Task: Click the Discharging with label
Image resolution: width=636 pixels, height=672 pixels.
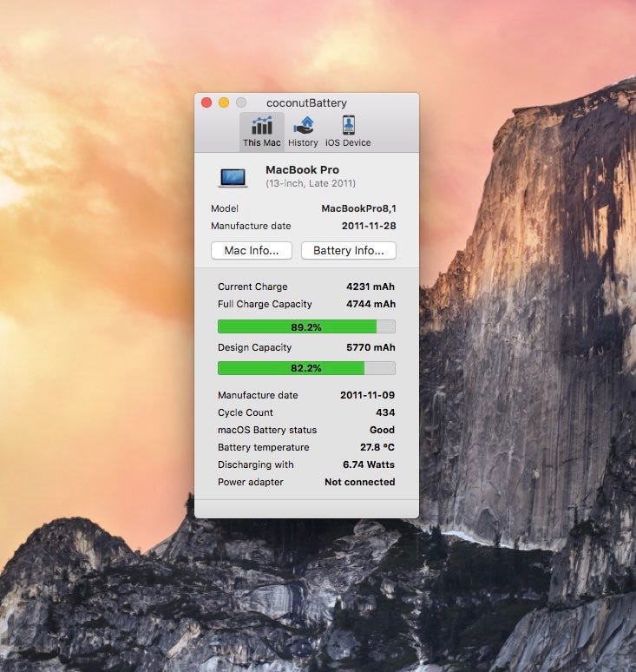Action: 256,464
